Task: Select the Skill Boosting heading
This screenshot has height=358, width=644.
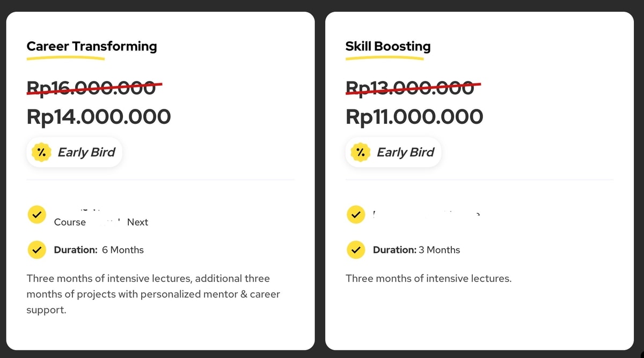Action: (x=388, y=47)
